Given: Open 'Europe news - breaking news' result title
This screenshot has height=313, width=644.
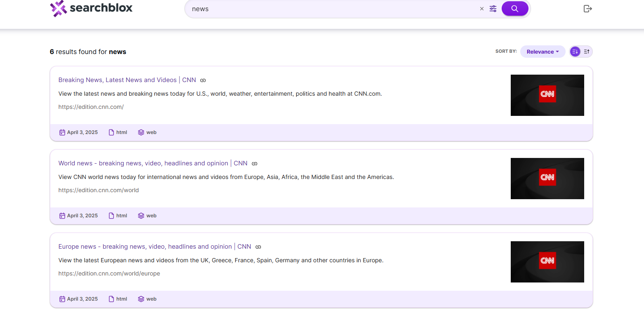Looking at the screenshot, I should (155, 247).
